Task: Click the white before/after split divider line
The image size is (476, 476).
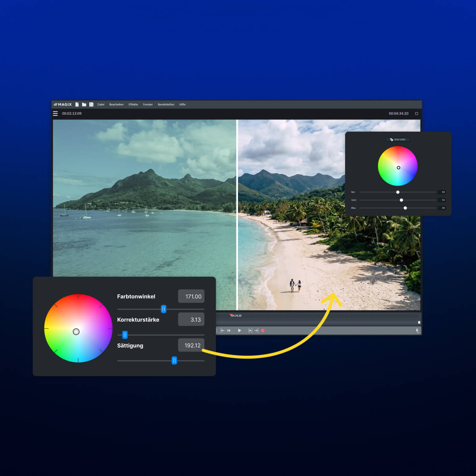Action: (x=237, y=215)
